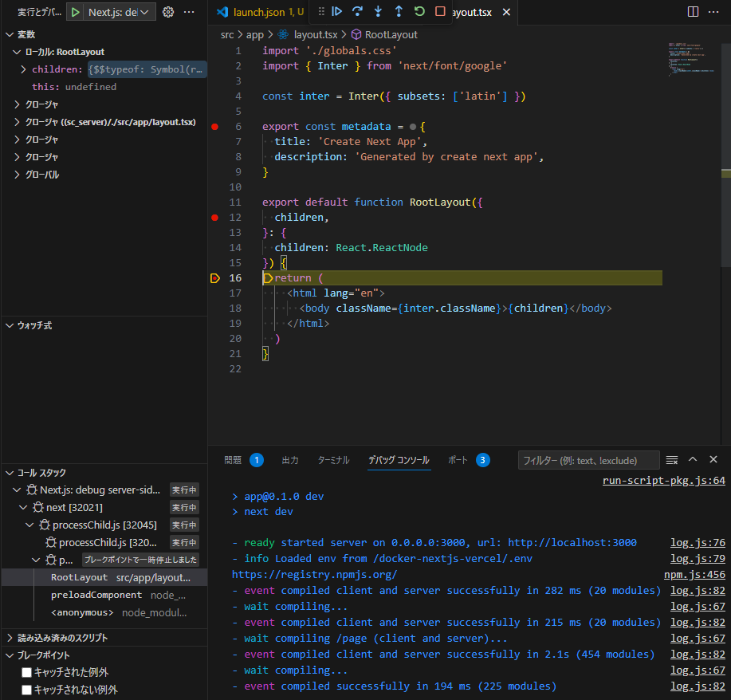
Task: Open launch.json via the gear icon
Action: (168, 12)
